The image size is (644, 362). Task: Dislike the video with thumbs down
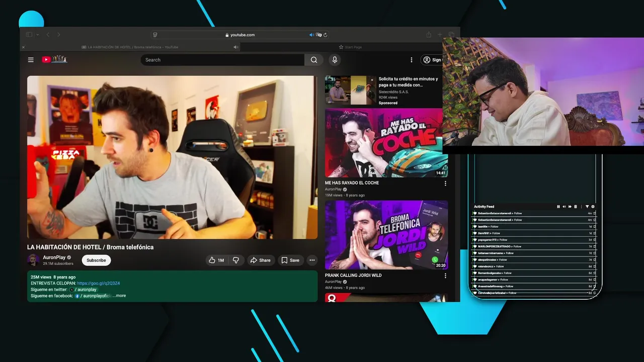point(235,260)
